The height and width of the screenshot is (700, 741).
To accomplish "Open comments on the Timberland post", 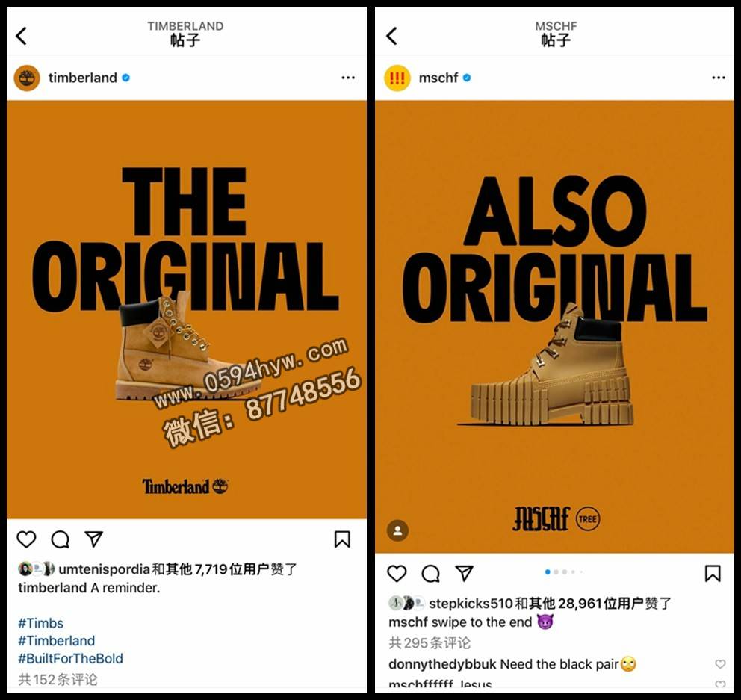I will click(x=60, y=539).
